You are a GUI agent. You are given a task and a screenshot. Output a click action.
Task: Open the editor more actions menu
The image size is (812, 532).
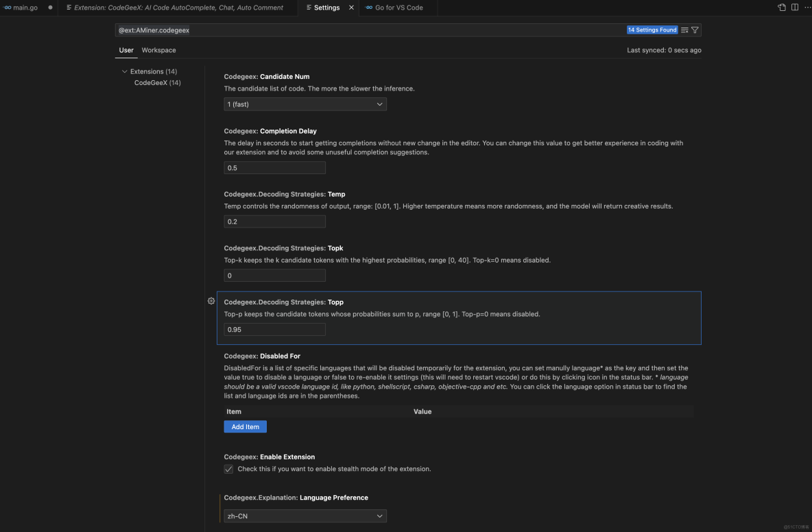(807, 8)
